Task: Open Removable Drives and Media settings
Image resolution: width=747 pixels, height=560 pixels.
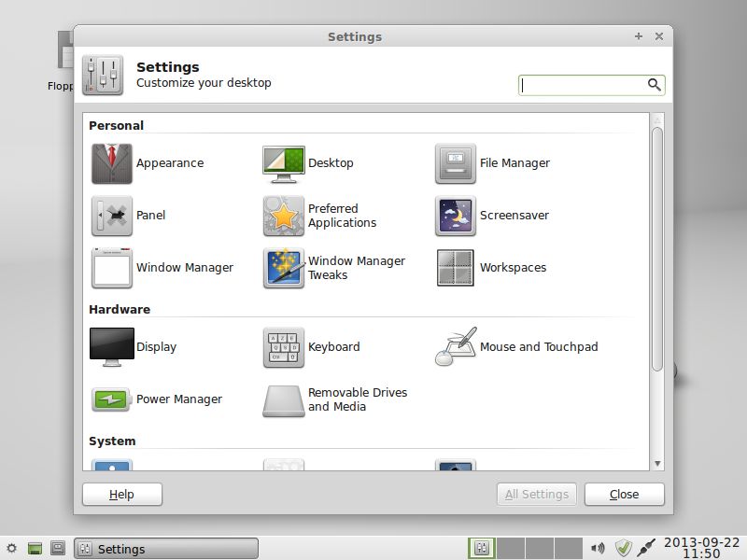Action: 283,399
